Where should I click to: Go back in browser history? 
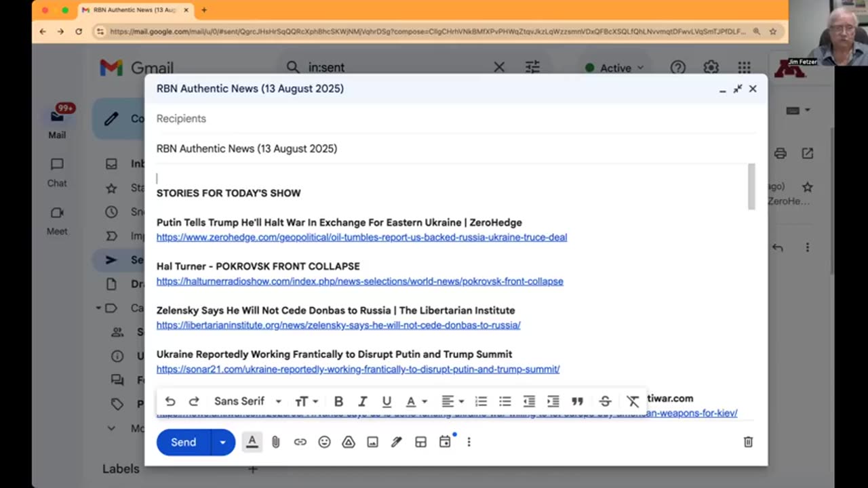[x=42, y=31]
